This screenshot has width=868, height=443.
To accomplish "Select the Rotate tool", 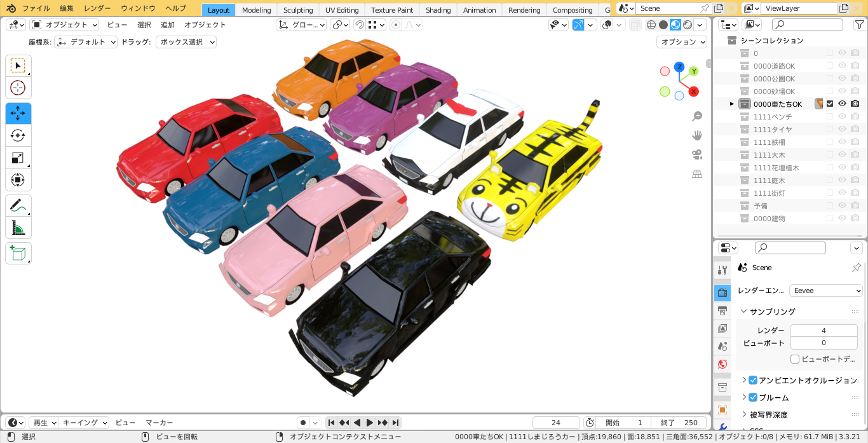I will [18, 135].
